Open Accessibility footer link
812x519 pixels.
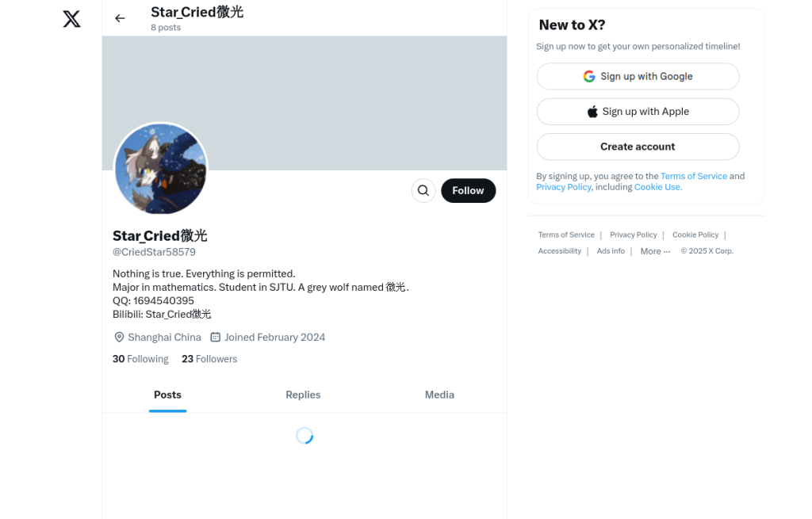coord(559,251)
